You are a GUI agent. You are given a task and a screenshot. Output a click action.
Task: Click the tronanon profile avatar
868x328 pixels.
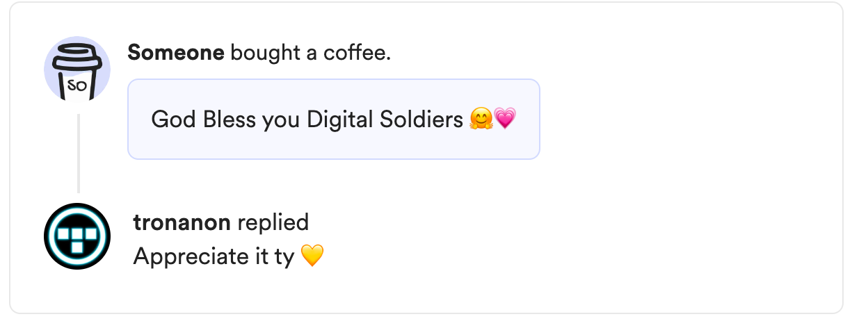(x=77, y=236)
